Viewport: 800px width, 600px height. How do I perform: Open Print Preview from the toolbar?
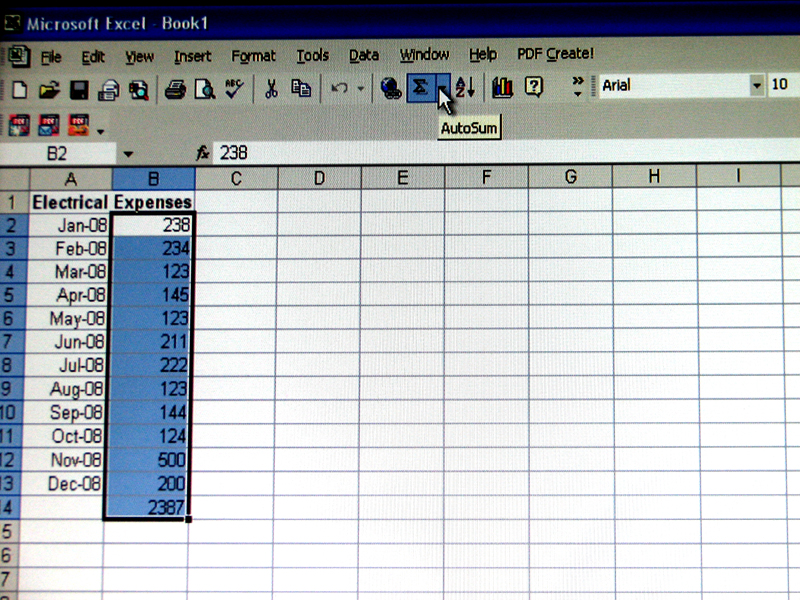[x=205, y=89]
